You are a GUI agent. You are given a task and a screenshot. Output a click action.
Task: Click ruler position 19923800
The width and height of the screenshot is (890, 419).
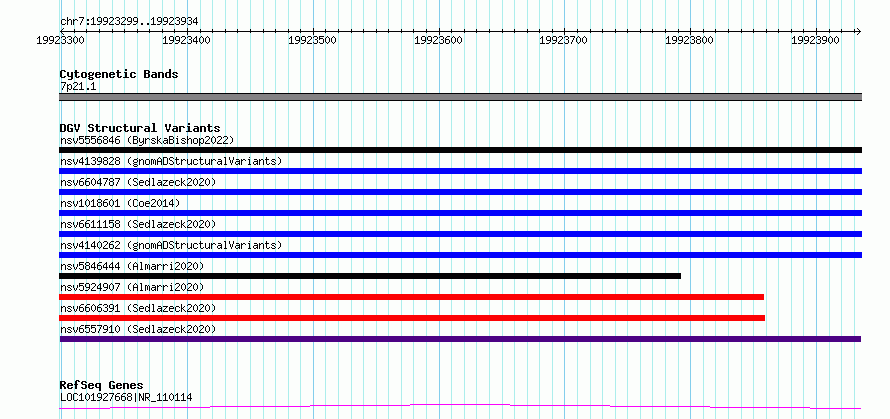coord(690,40)
